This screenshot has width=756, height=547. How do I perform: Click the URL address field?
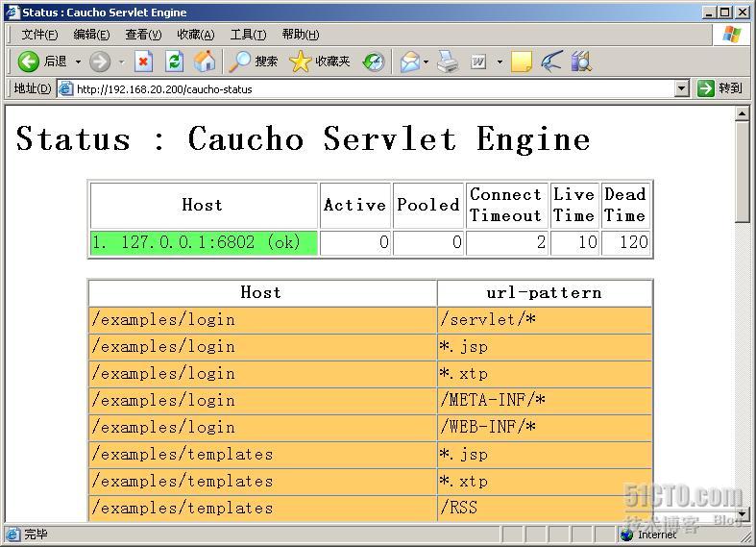pos(374,89)
